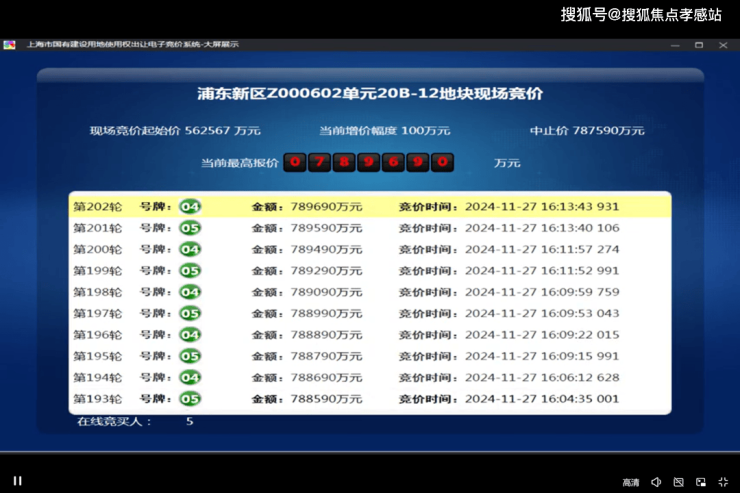Click time 2024-11-27 16:09:15 991
Viewport: 740px width, 493px height.
point(542,357)
